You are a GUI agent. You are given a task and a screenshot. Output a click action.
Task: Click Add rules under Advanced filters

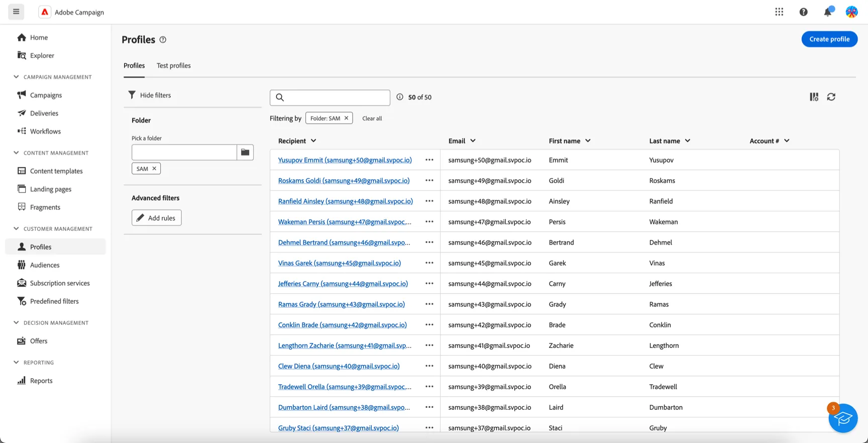(157, 218)
